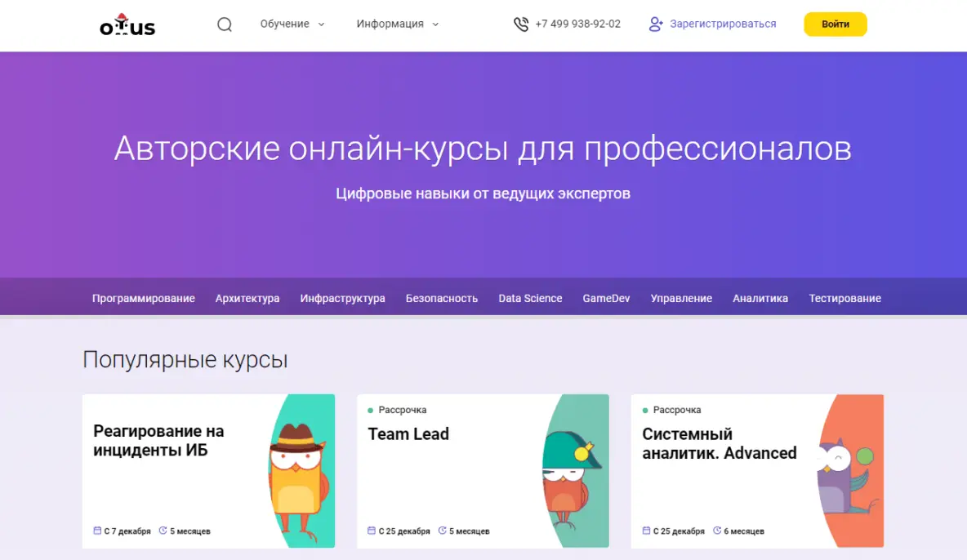Image resolution: width=967 pixels, height=560 pixels.
Task: Open the Data Science category
Action: 529,298
